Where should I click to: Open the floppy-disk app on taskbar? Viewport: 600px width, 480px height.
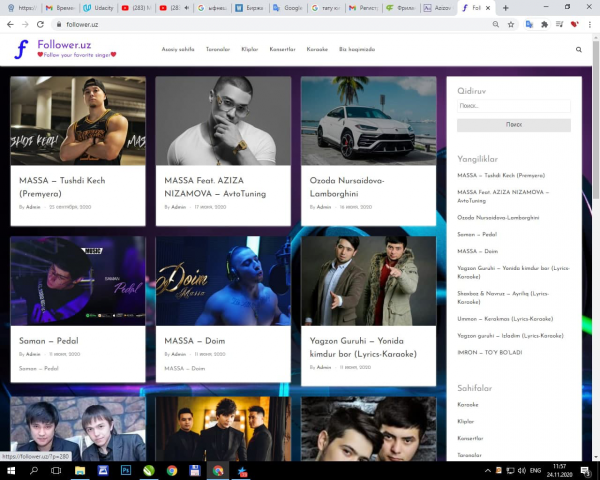(x=195, y=470)
